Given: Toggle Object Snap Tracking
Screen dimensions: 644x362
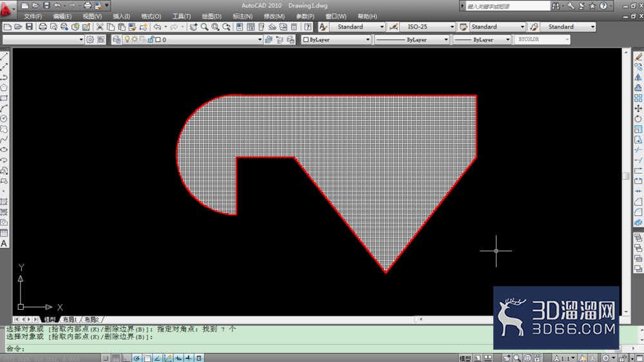Looking at the screenshot, I should 157,358.
